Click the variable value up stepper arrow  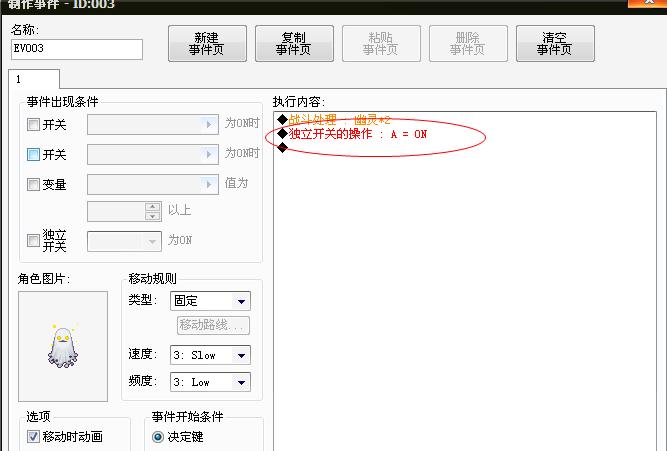point(153,207)
